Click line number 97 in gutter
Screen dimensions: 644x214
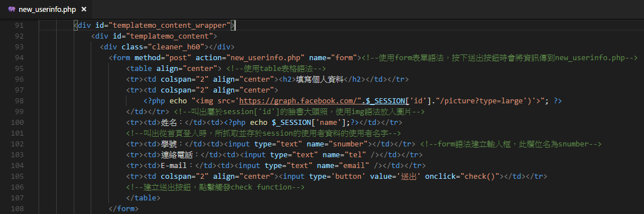click(x=19, y=90)
